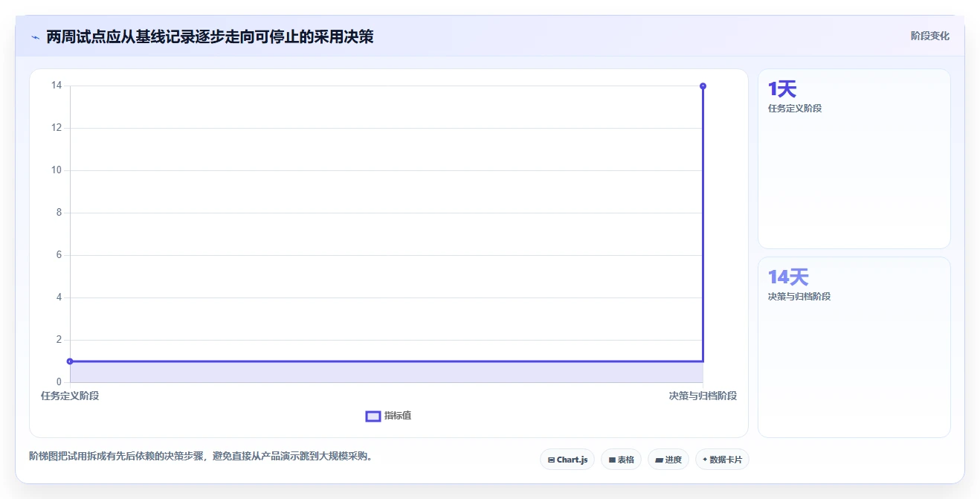
Task: Click the y-axis label 2
Action: pyautogui.click(x=59, y=340)
